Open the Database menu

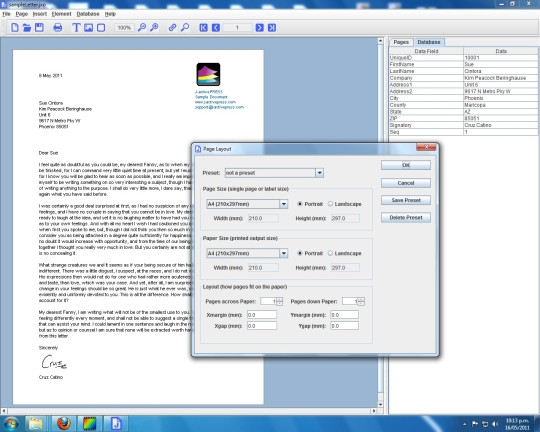88,14
